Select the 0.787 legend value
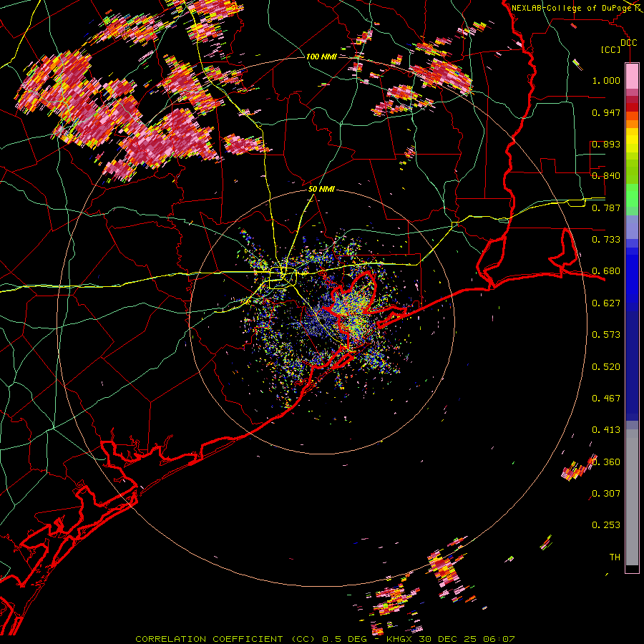The height and width of the screenshot is (644, 644). 606,208
